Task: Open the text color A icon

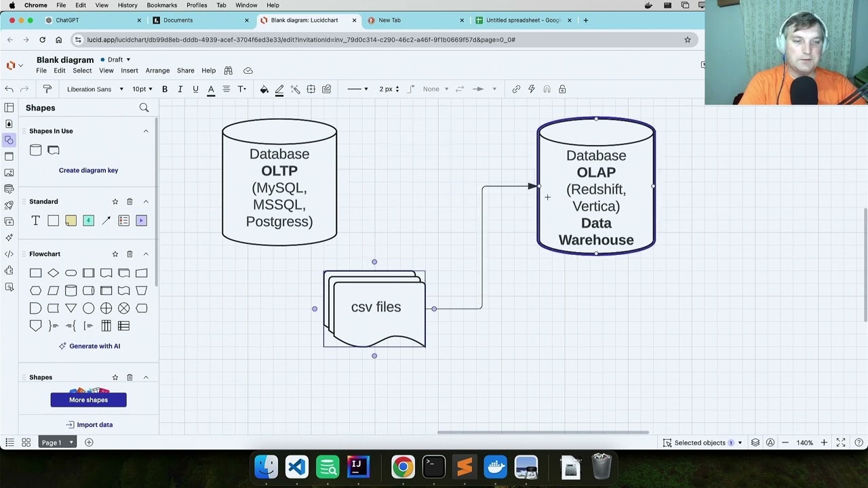Action: click(x=211, y=89)
